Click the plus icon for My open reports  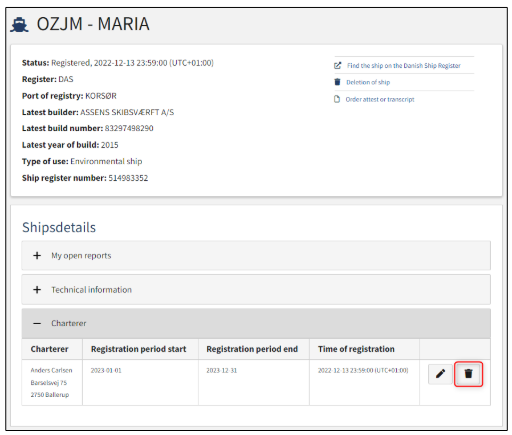[x=37, y=256]
